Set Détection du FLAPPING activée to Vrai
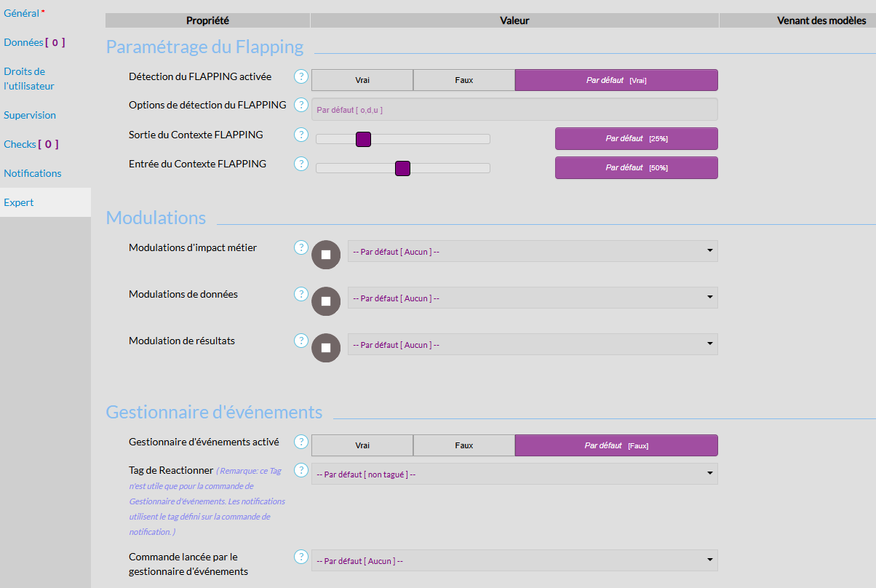The width and height of the screenshot is (876, 588). click(362, 80)
